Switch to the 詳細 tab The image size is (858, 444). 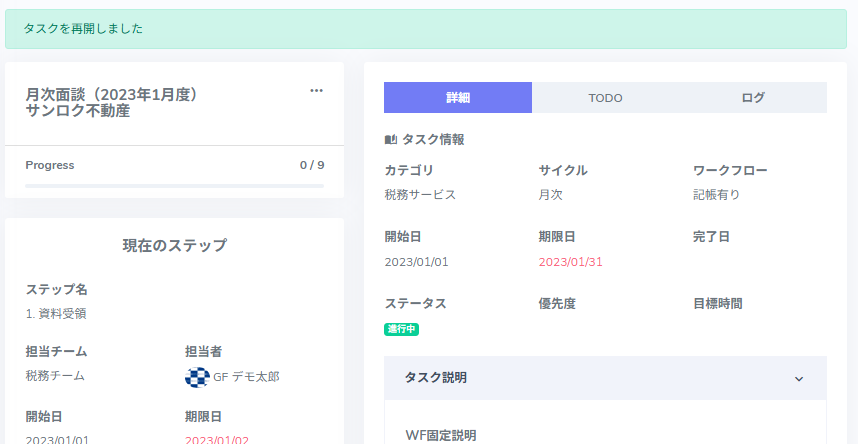tap(458, 98)
